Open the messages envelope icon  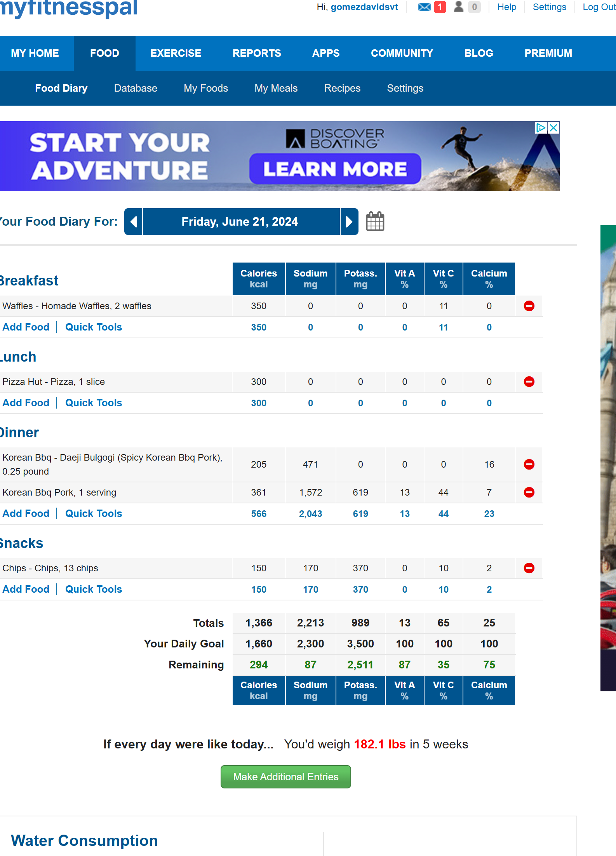[424, 7]
